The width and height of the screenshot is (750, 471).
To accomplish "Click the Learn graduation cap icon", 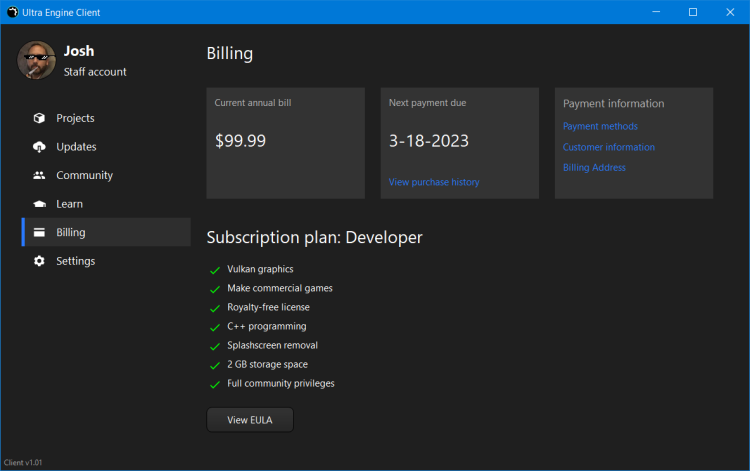I will [x=39, y=204].
